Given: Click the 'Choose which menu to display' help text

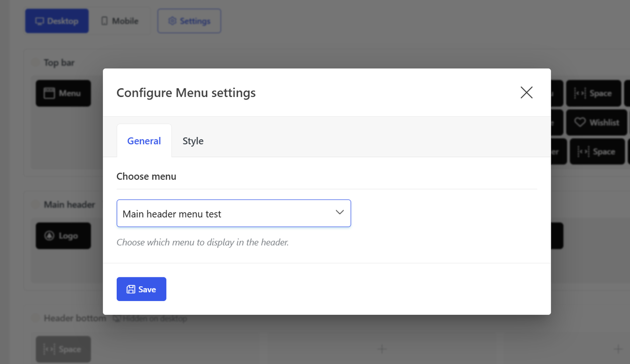Looking at the screenshot, I should 202,242.
